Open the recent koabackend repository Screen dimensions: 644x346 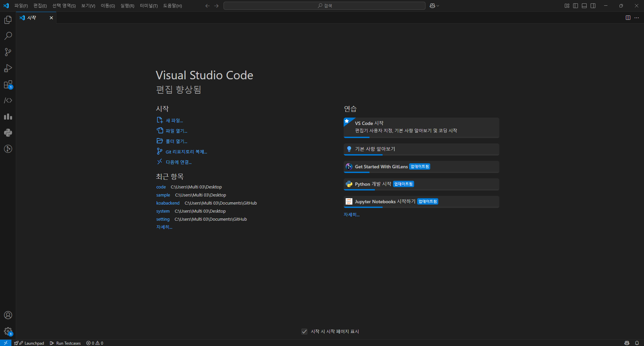(x=168, y=203)
